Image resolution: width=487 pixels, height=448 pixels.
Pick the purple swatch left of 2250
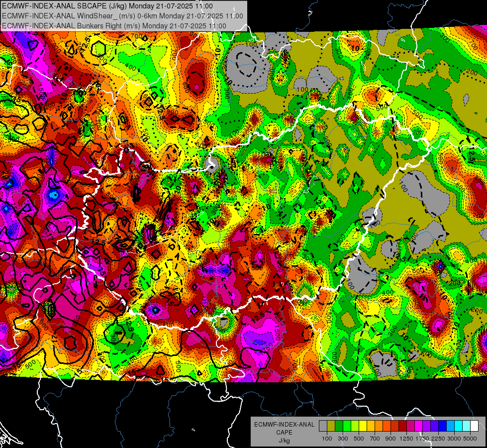tap(426, 426)
